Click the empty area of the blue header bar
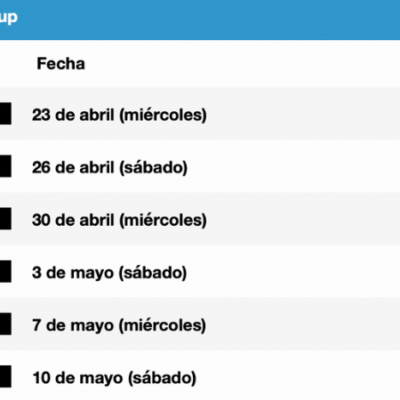 coord(207,19)
